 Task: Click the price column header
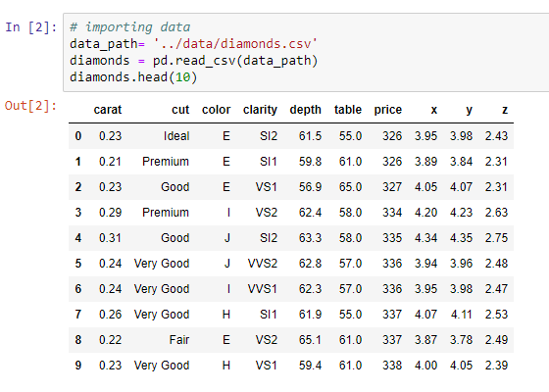click(388, 110)
